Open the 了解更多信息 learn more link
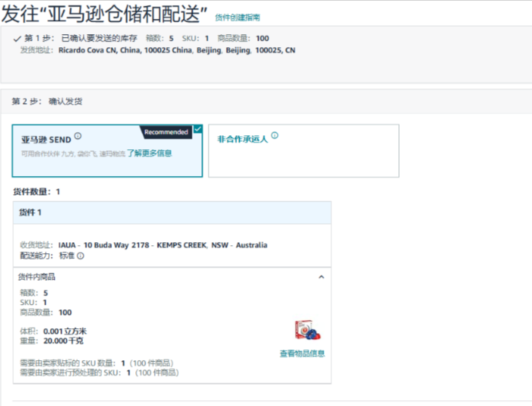This screenshot has height=406, width=532. (149, 154)
